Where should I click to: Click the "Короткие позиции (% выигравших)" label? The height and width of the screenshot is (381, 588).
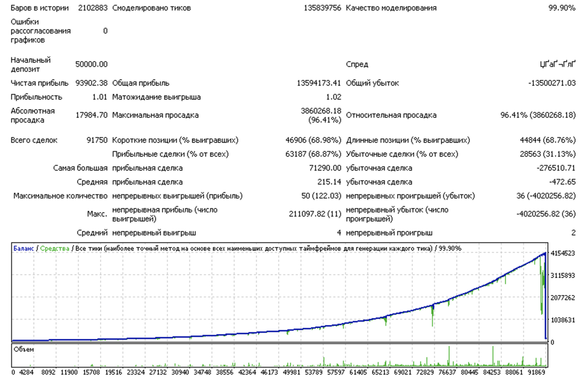click(175, 140)
